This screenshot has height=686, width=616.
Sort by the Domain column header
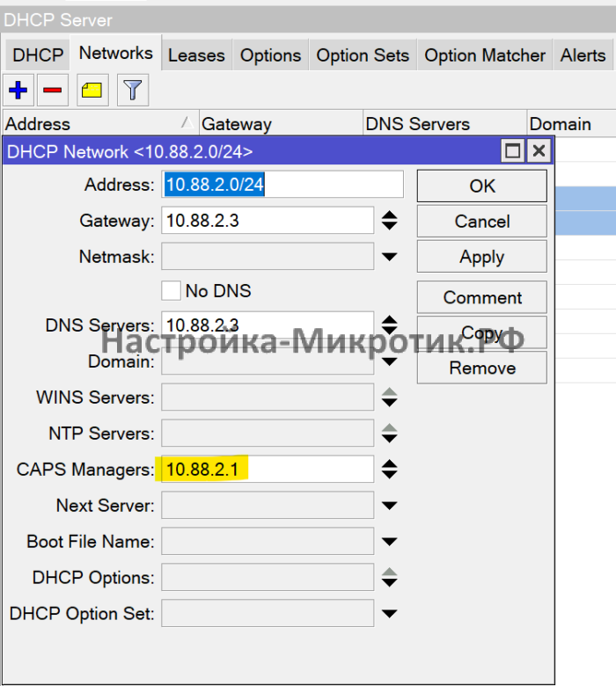pyautogui.click(x=571, y=124)
